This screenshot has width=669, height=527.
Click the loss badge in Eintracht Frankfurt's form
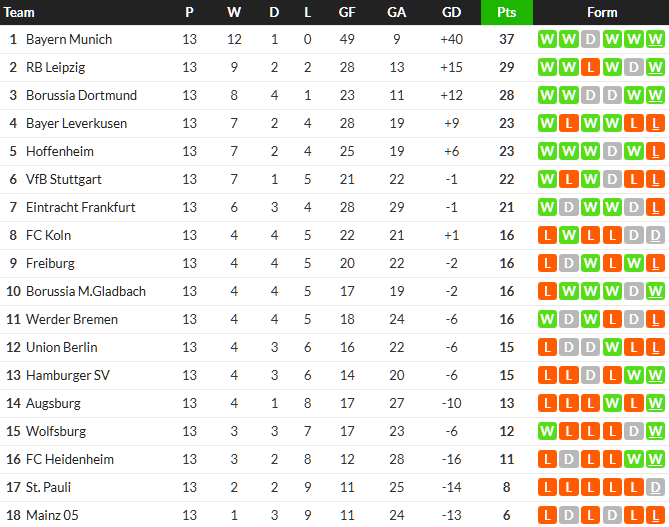pos(656,208)
